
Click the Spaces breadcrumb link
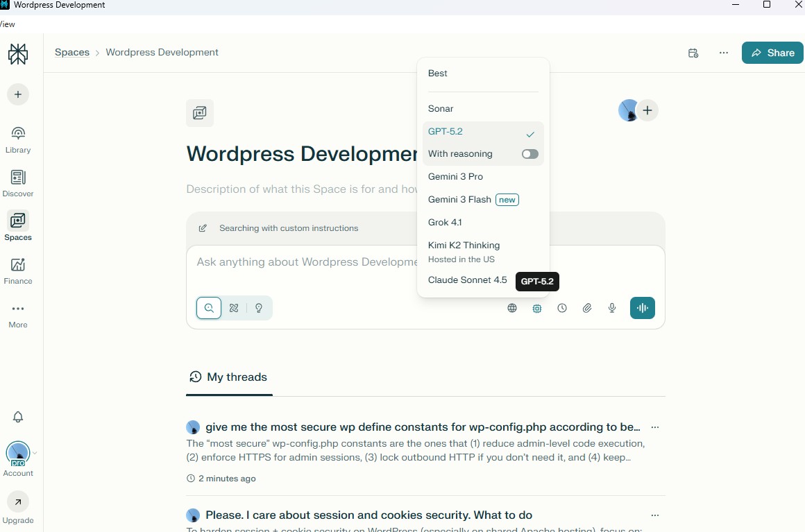pos(72,53)
